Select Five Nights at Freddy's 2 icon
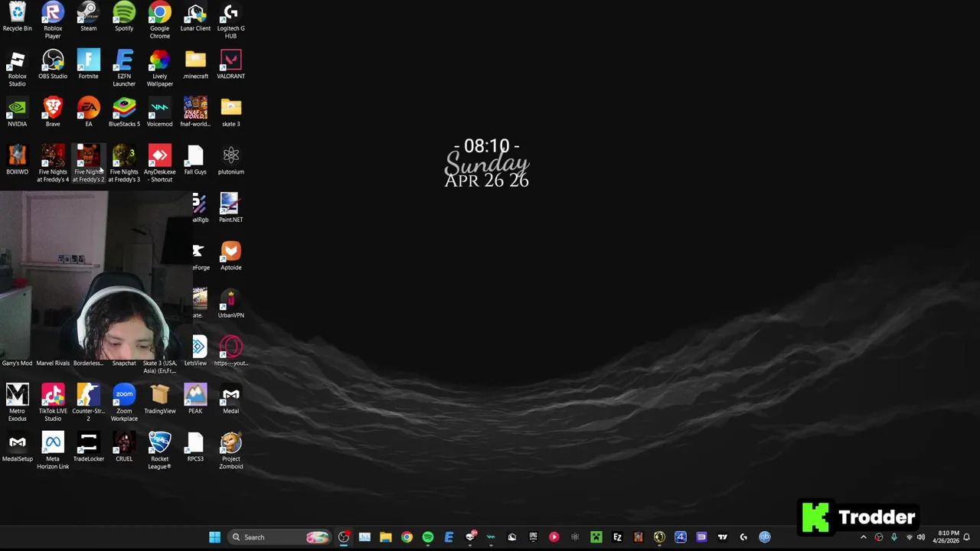The image size is (980, 551). point(88,164)
